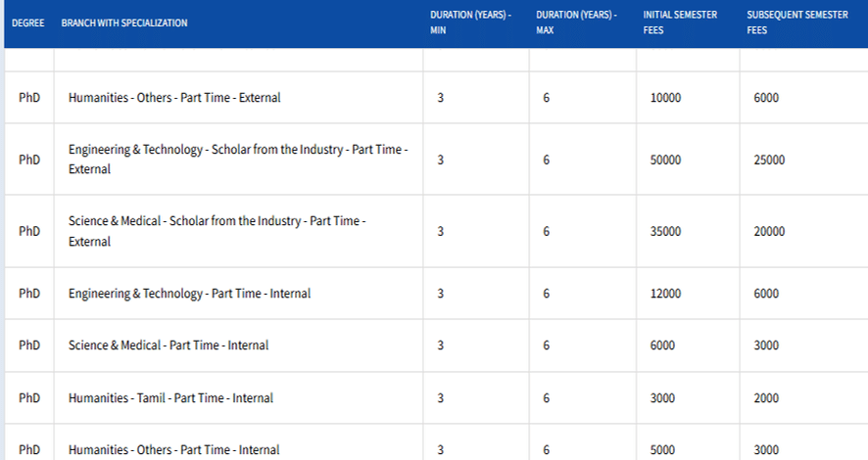Click the 25000 subsequent semester fee value
868x460 pixels.
click(769, 160)
